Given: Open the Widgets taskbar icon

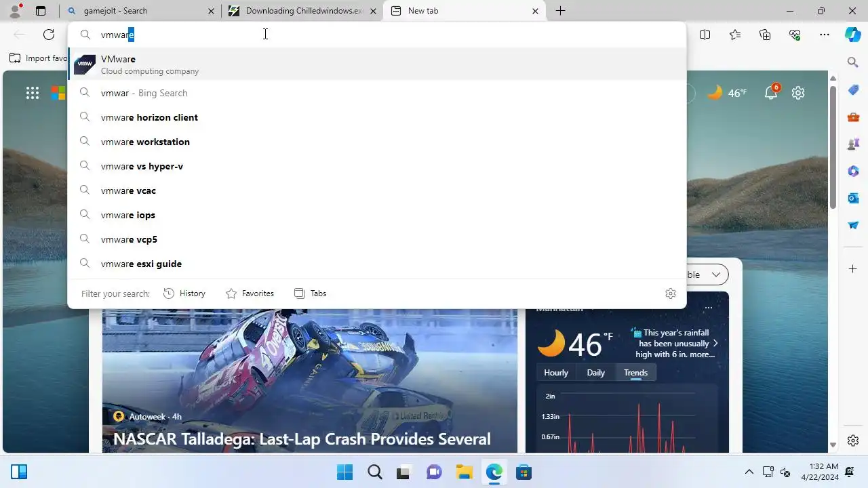Looking at the screenshot, I should [x=19, y=472].
